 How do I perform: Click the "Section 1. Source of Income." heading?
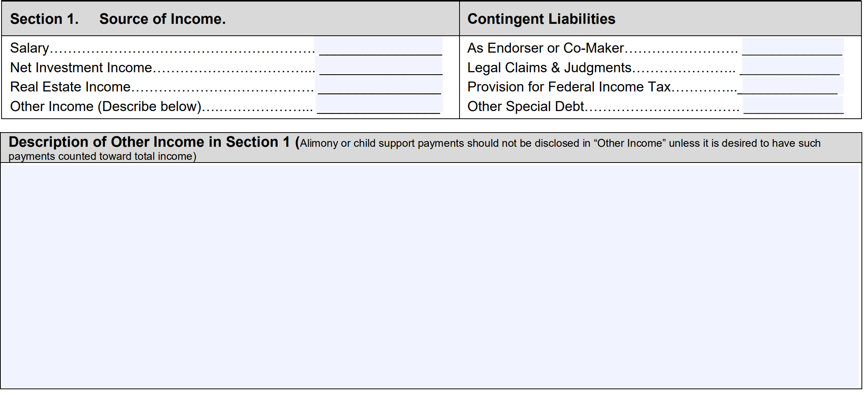(x=118, y=19)
